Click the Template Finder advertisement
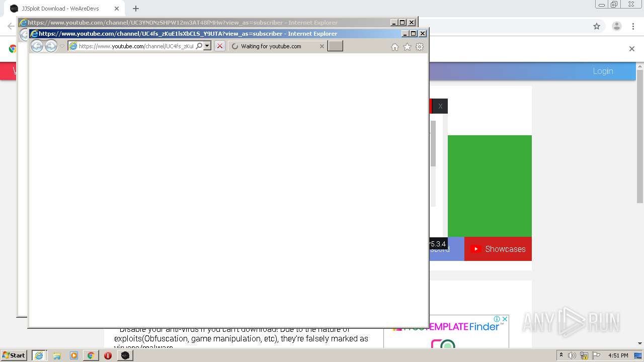The height and width of the screenshot is (362, 644). click(446, 331)
